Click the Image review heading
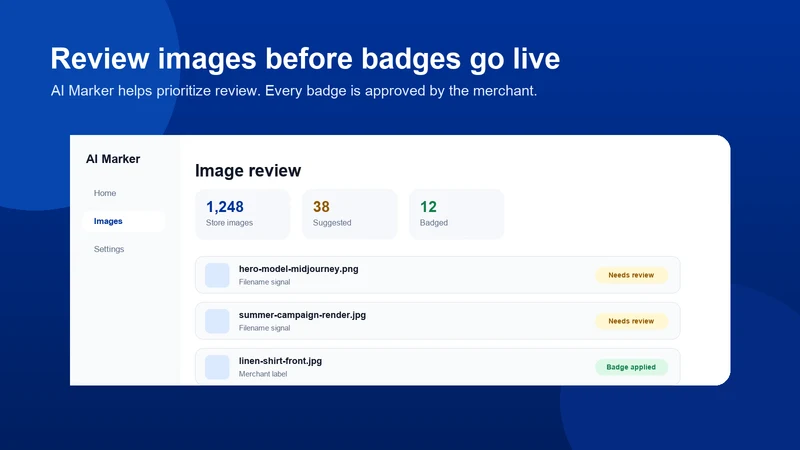Screen dimensions: 800x450 [x=248, y=170]
